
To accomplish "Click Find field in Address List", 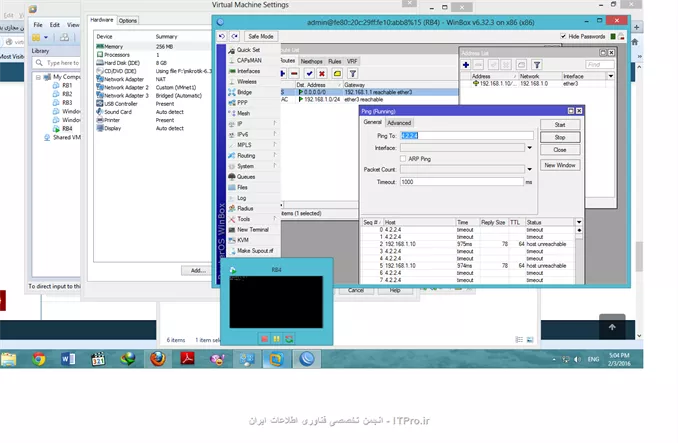I will [600, 65].
